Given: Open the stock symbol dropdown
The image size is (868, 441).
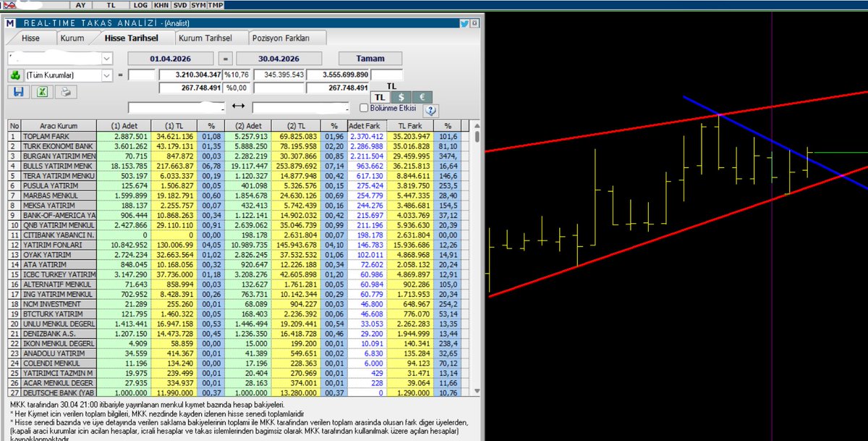Looking at the screenshot, I should (107, 58).
